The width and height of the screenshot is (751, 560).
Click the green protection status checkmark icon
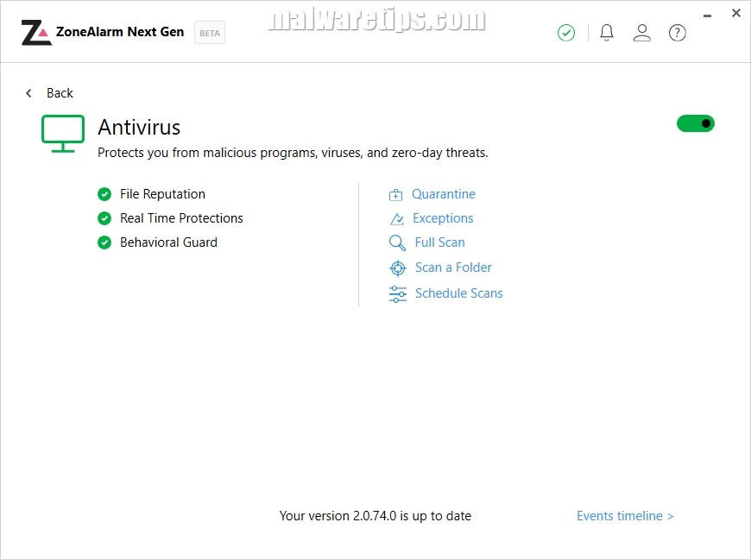click(x=566, y=33)
